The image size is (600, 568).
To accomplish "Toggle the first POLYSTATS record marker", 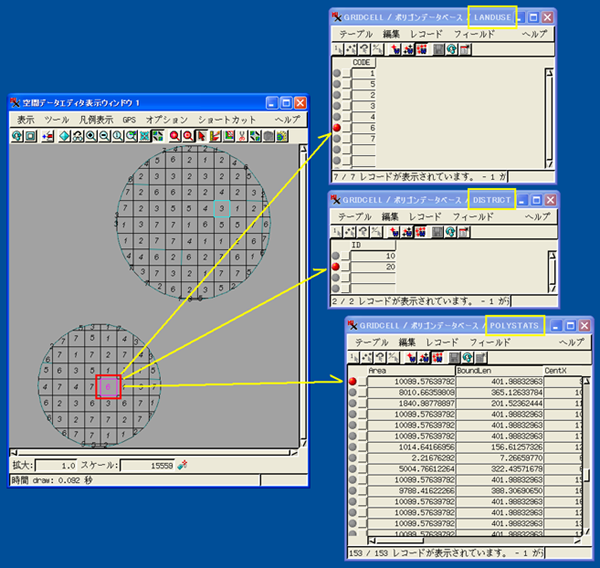I will click(353, 381).
